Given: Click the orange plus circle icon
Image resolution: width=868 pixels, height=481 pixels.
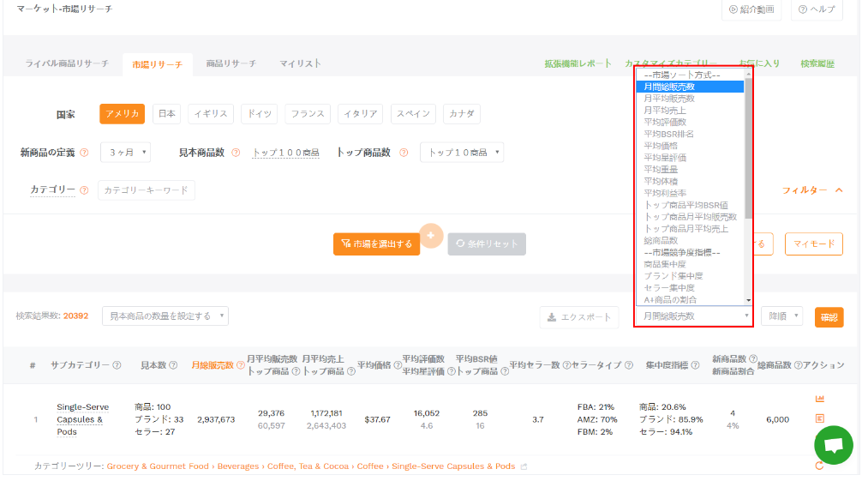Looking at the screenshot, I should click(431, 236).
